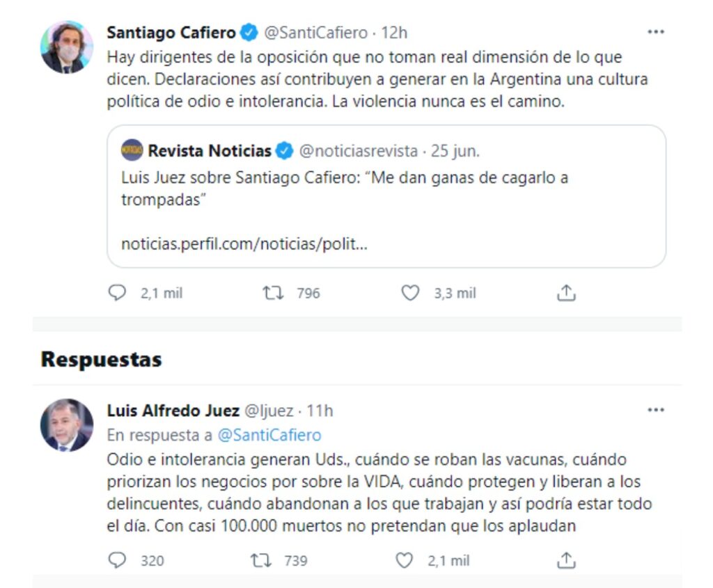The image size is (713, 588).
Task: Like Luis Alfredo Juez's reply
Action: pyautogui.click(x=405, y=560)
